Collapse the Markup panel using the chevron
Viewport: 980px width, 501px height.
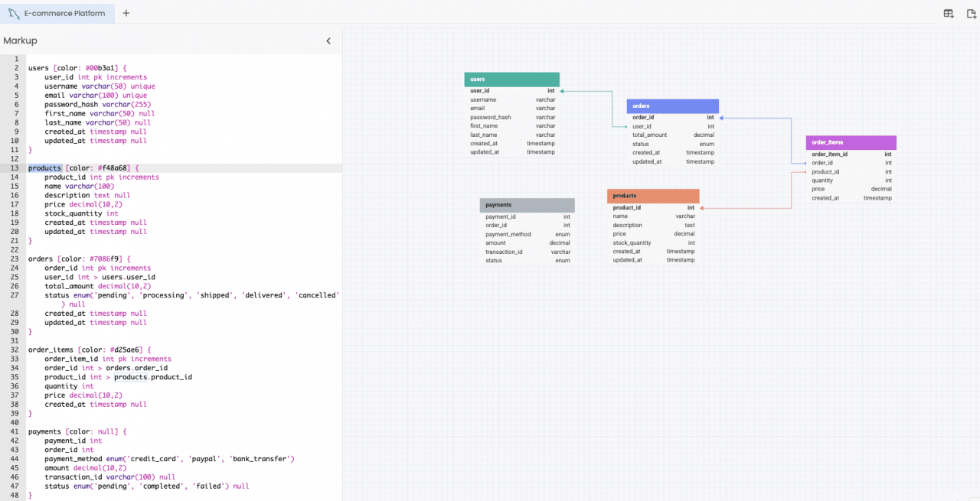pyautogui.click(x=328, y=41)
